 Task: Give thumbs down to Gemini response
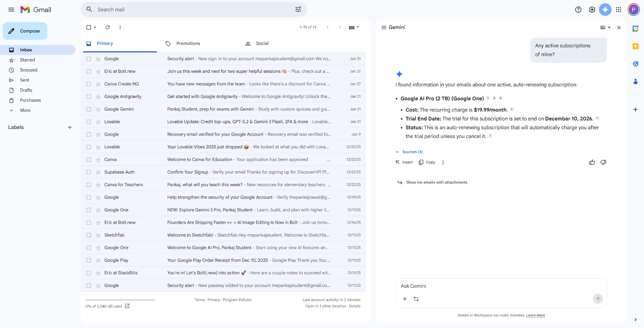click(x=603, y=162)
